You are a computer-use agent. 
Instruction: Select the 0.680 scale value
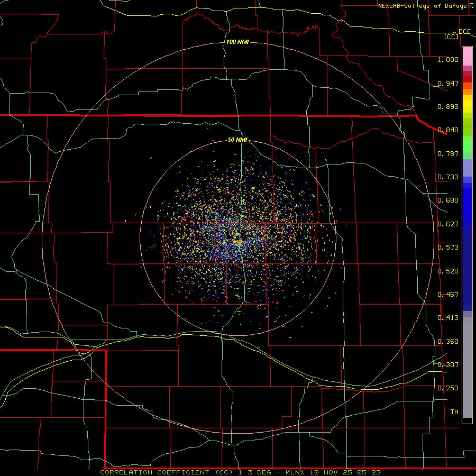click(448, 200)
